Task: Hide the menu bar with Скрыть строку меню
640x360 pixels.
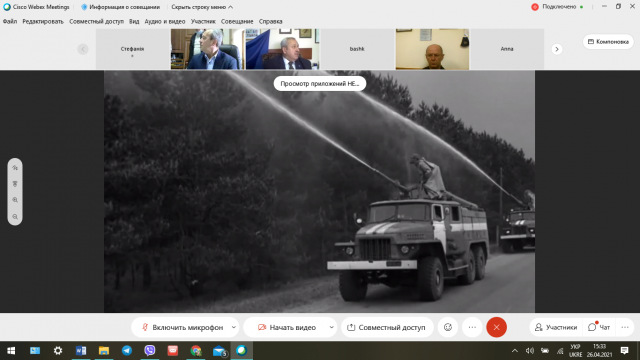Action: (202, 7)
